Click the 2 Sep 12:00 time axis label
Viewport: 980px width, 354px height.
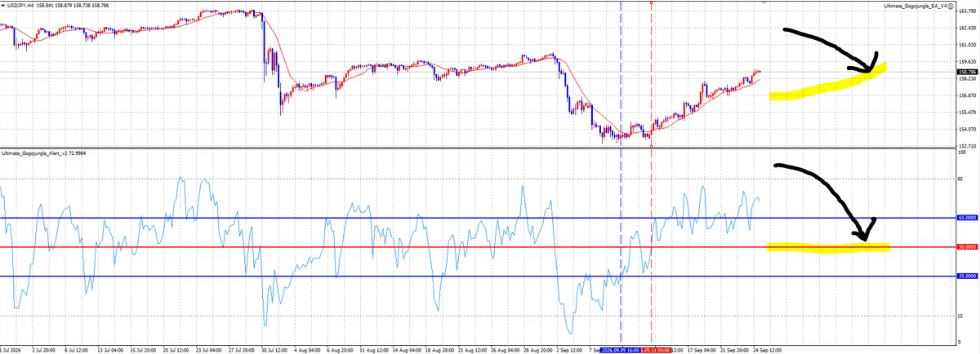point(569,349)
